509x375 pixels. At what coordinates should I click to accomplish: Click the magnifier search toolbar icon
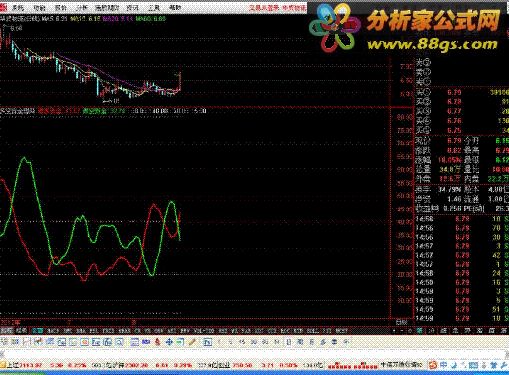pyautogui.click(x=119, y=342)
